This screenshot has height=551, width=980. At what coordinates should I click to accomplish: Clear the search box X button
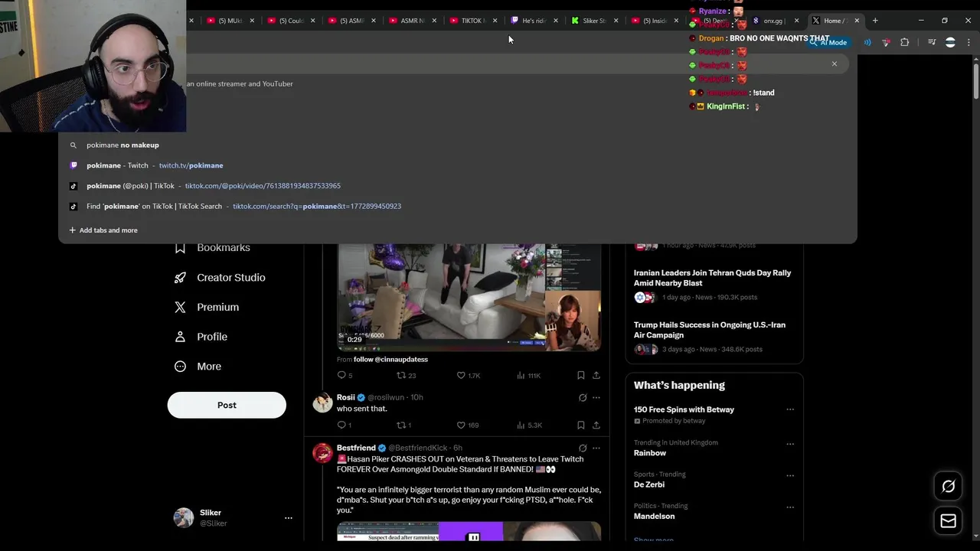(835, 64)
